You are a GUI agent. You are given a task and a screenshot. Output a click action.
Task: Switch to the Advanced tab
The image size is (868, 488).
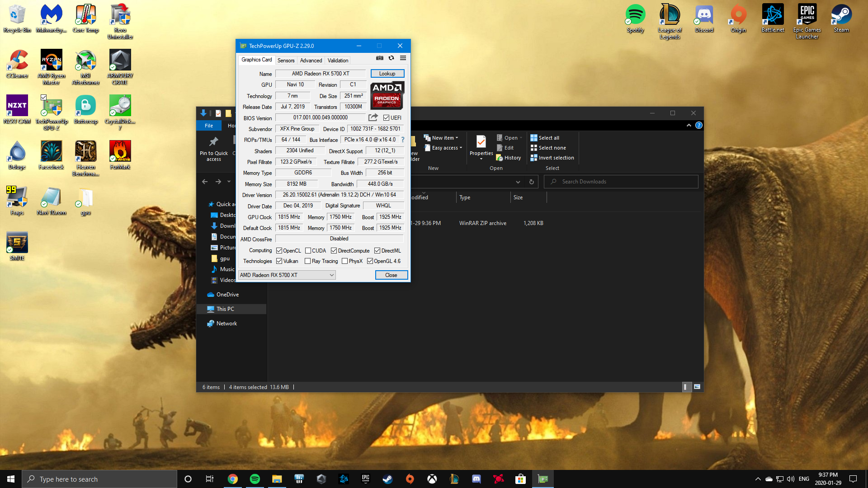tap(311, 60)
